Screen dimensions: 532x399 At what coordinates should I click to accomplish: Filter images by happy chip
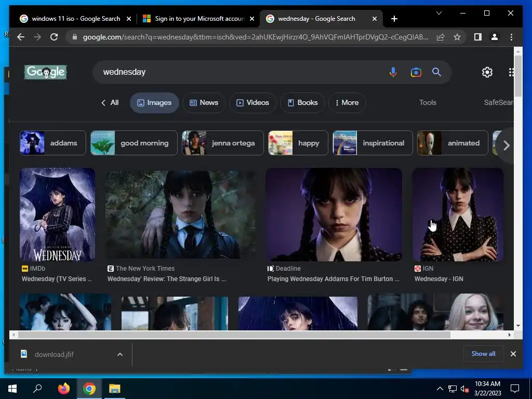click(298, 143)
